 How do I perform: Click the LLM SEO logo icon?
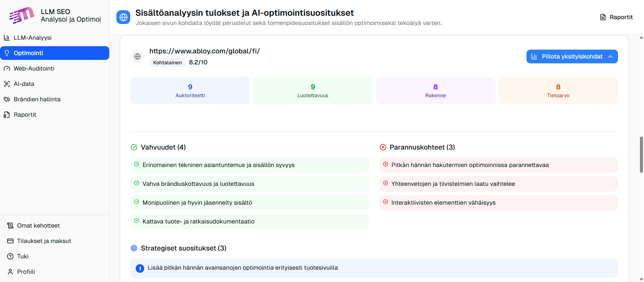[x=22, y=15]
